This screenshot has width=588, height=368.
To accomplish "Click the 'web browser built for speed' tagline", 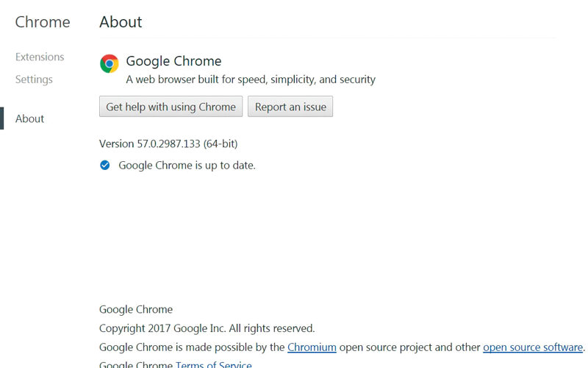I will click(x=251, y=79).
